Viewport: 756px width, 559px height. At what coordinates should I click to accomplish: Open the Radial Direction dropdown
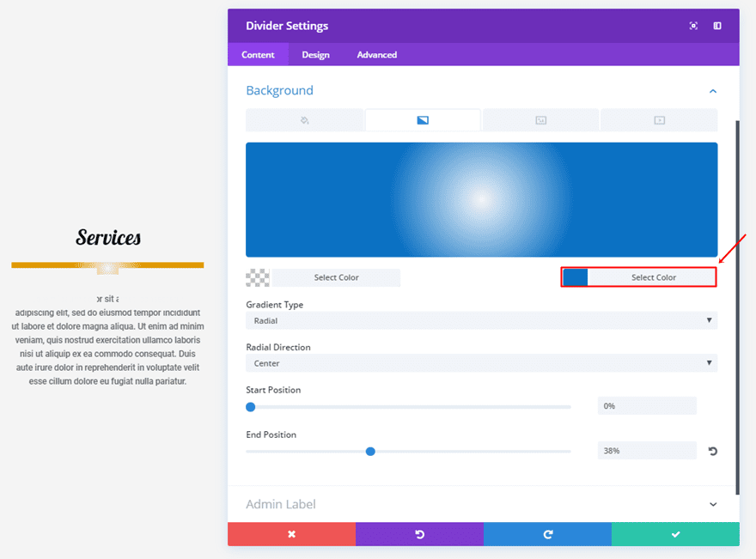[482, 363]
